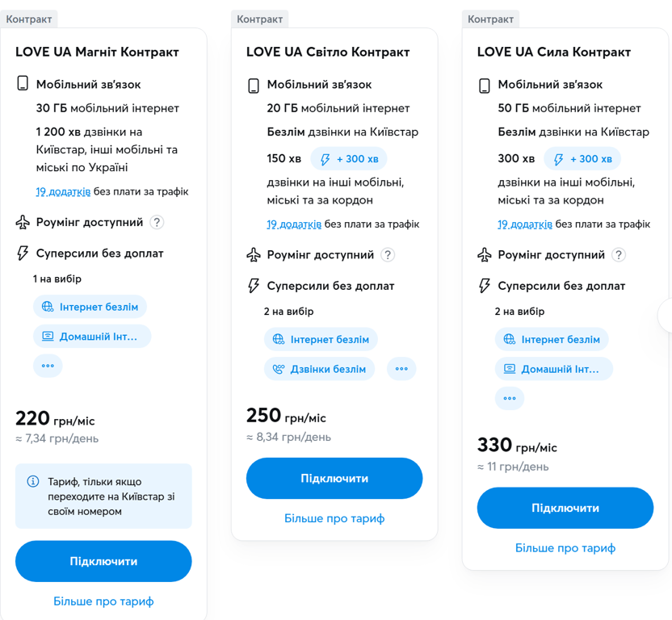Viewport: 672px width, 620px height.
Task: Select Домашній Інтернет chip in Магніт plan
Action: 92,337
